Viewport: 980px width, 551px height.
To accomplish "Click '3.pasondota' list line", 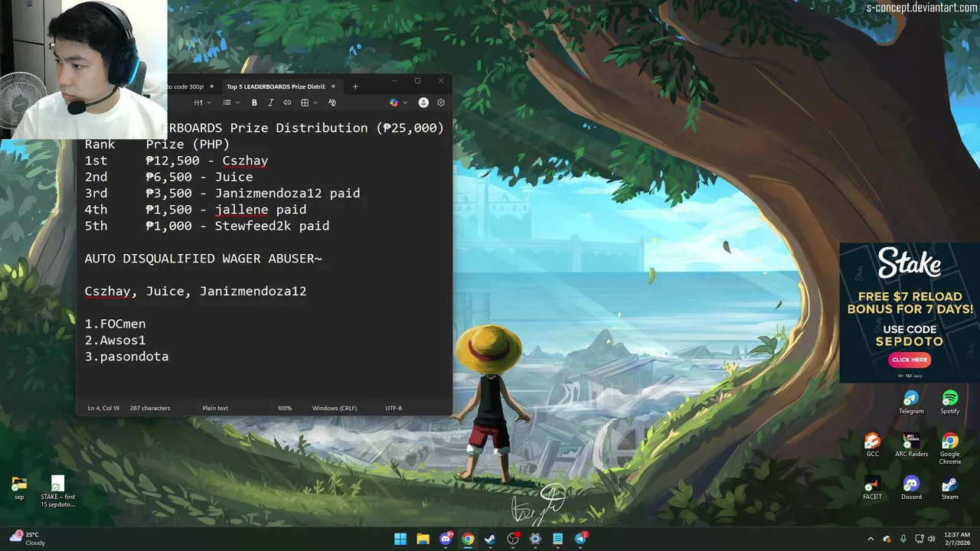I will [x=126, y=357].
